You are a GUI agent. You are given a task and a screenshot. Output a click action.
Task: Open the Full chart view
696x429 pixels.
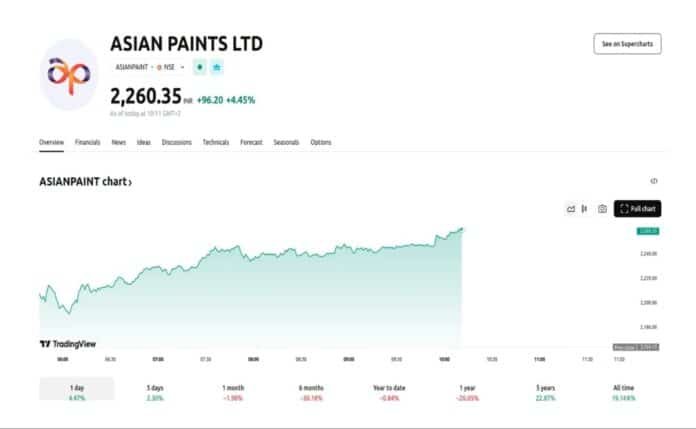[637, 208]
